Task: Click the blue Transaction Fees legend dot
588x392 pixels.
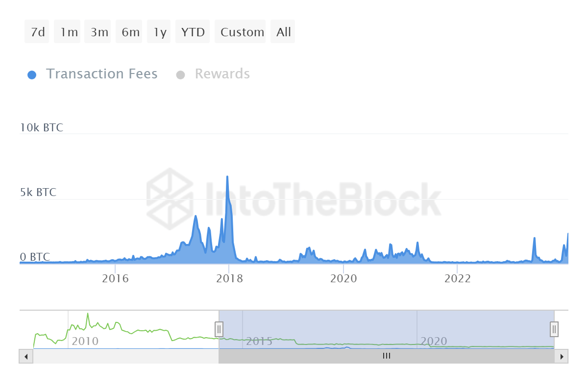Action: 32,74
